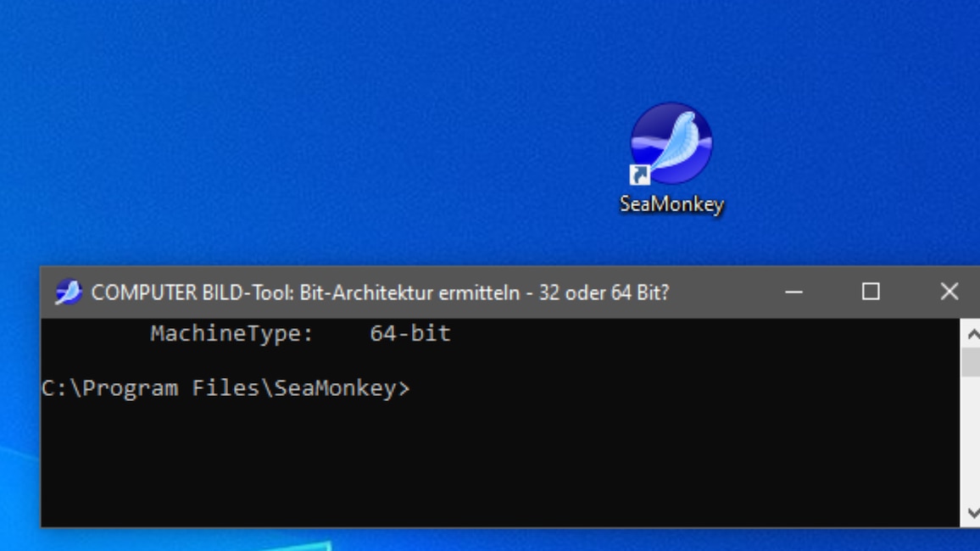Close the COMPUTER BILD-Tool console window

949,292
